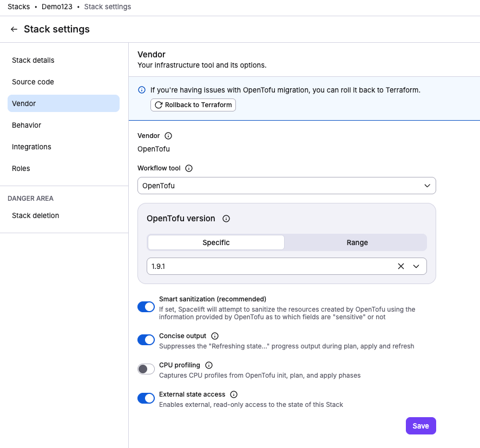Screen dimensions: 480x448
Task: Open the Workflow tool dropdown
Action: click(286, 186)
